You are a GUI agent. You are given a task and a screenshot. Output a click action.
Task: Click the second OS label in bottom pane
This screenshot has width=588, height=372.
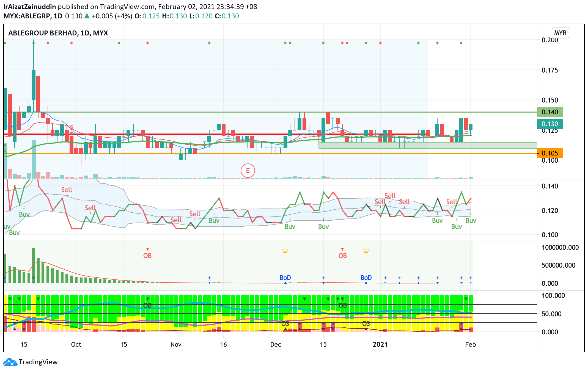click(366, 324)
